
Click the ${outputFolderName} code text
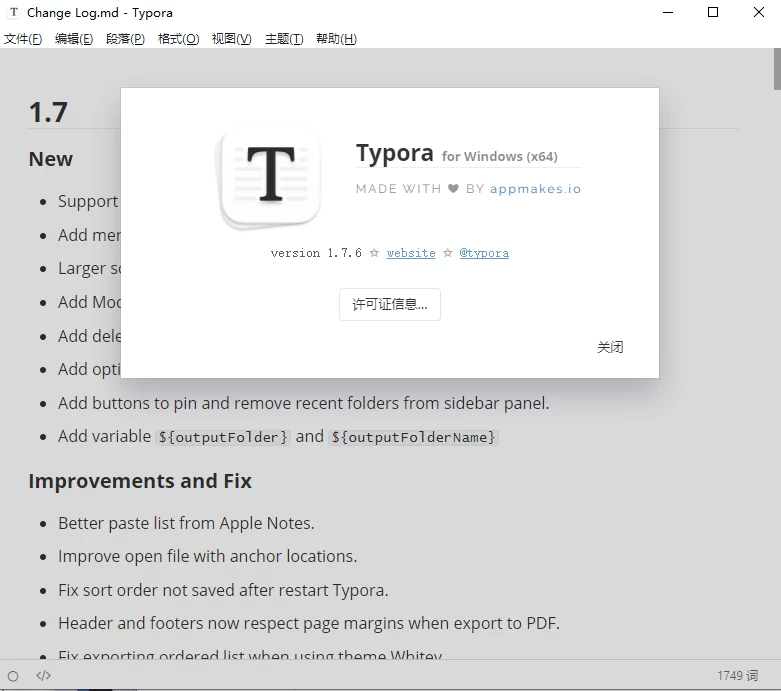tap(413, 437)
